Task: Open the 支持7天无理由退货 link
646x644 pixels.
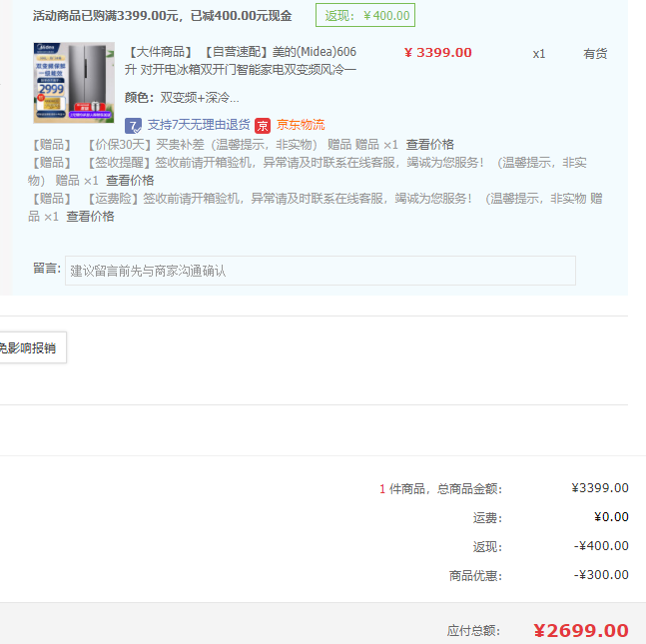Action: [199, 125]
